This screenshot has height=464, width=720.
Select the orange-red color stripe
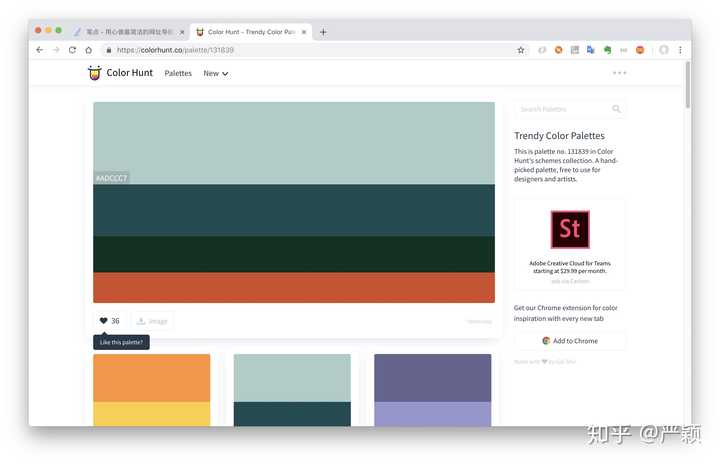point(294,288)
